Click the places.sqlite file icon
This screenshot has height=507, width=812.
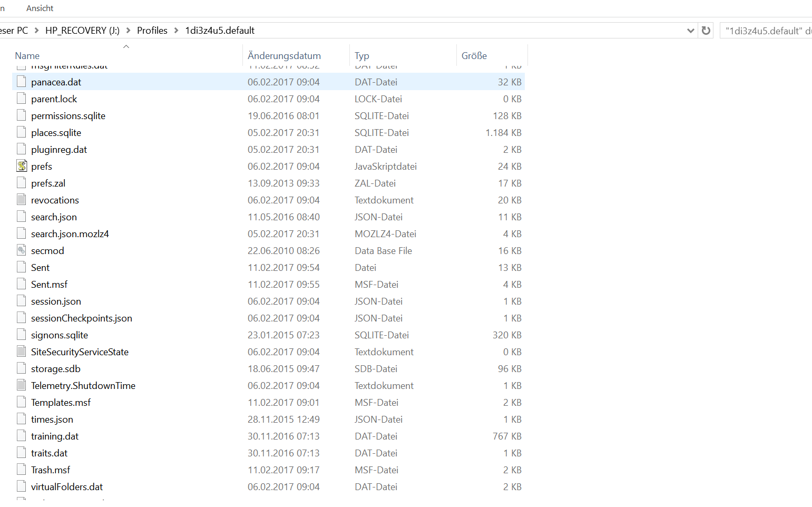(x=21, y=132)
